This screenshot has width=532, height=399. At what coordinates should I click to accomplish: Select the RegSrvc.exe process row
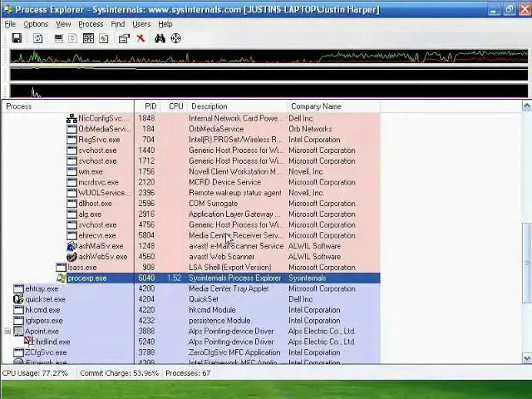tap(191, 140)
